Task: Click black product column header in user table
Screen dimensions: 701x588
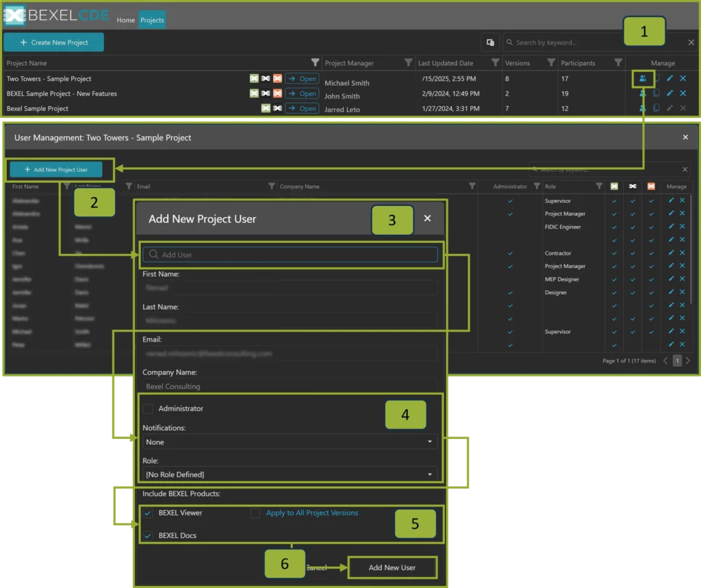Action: click(x=633, y=186)
